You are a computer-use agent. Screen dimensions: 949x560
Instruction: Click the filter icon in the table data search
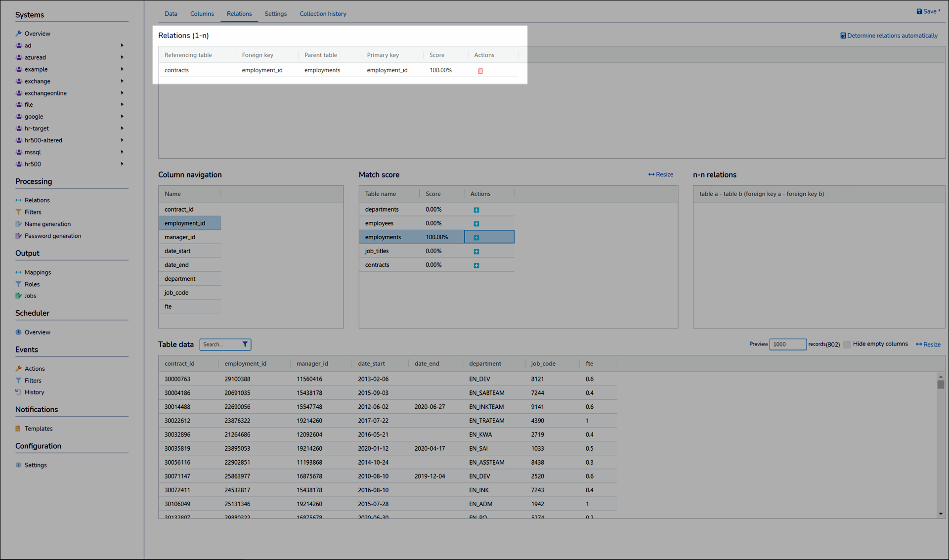pos(245,345)
